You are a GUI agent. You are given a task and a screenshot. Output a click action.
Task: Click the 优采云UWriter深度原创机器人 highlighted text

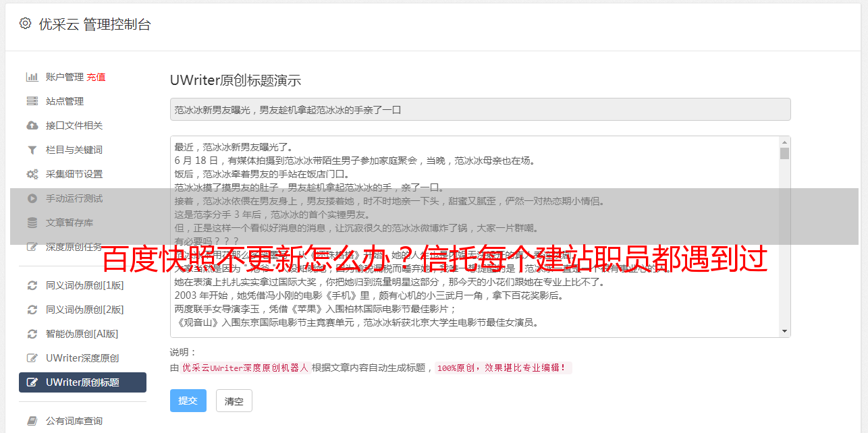pos(246,368)
